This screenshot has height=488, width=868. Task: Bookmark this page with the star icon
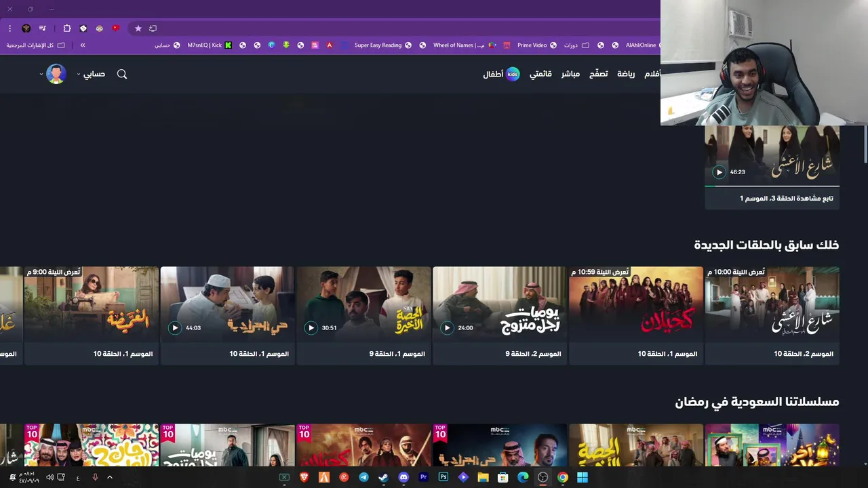(x=138, y=28)
